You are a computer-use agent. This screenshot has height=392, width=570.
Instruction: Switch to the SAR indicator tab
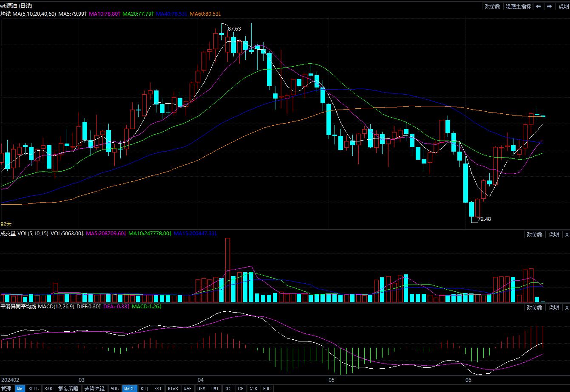(48, 389)
